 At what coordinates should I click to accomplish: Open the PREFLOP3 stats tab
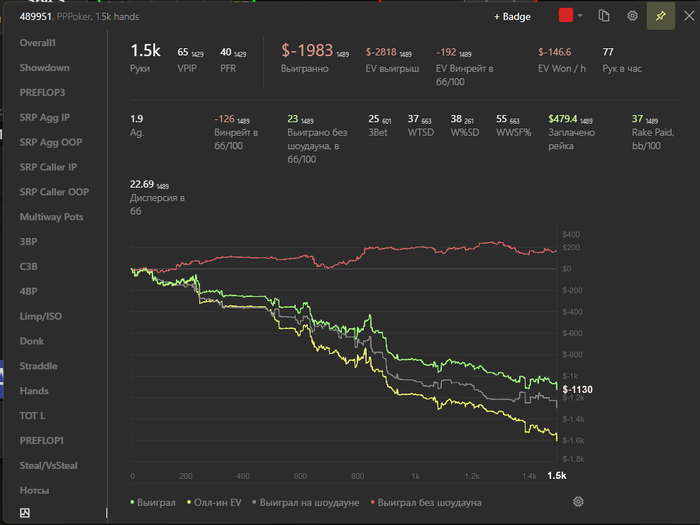point(42,92)
